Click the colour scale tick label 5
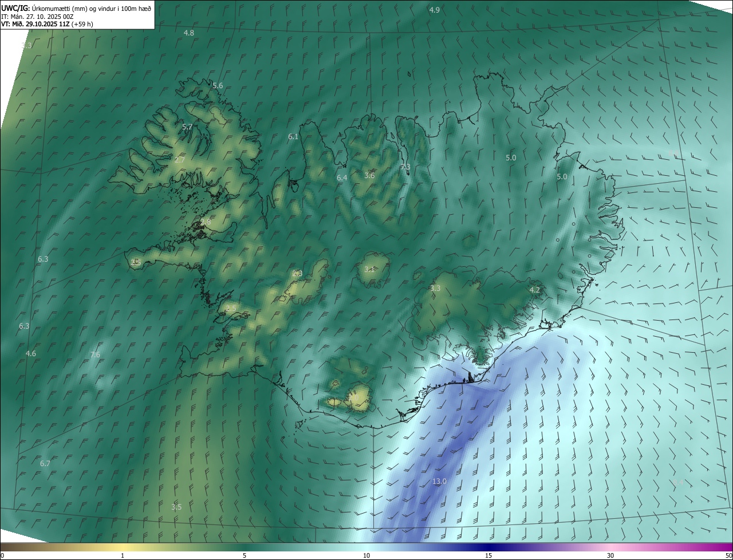733x560 pixels. point(245,555)
